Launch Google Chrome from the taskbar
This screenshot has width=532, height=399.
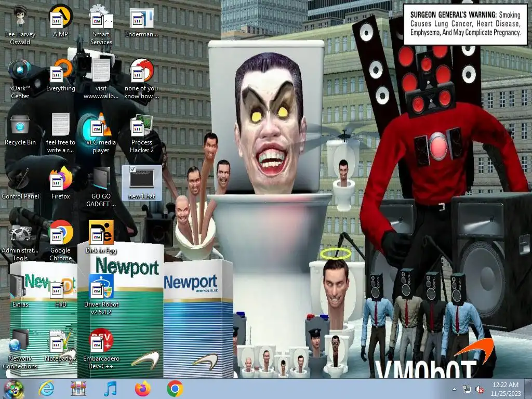[175, 389]
